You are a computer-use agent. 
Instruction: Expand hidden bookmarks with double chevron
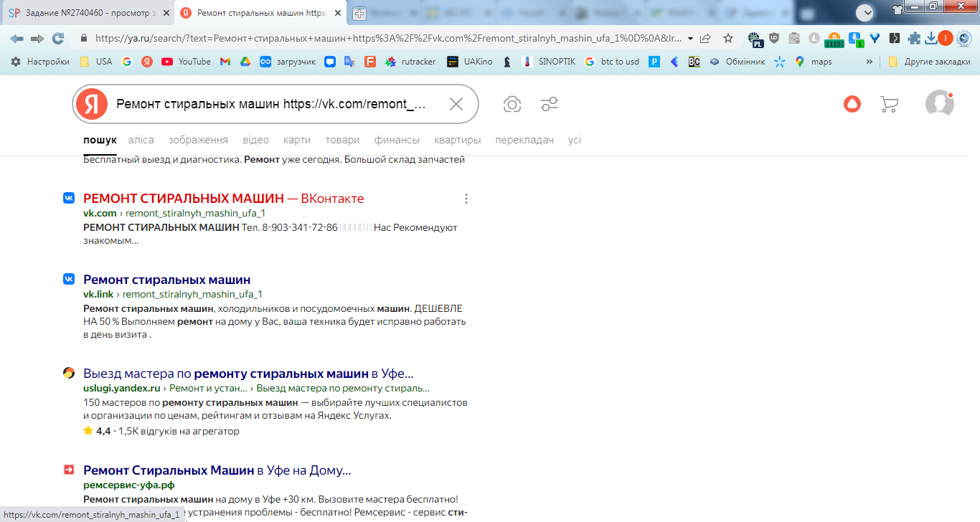[x=870, y=62]
